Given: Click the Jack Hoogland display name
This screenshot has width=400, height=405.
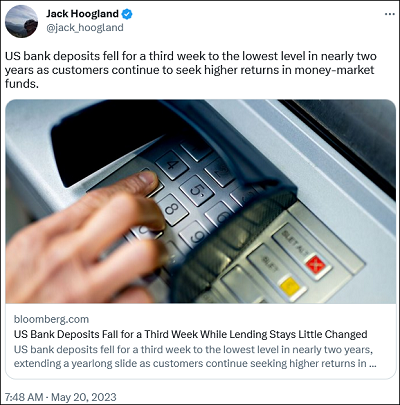Looking at the screenshot, I should [x=82, y=14].
